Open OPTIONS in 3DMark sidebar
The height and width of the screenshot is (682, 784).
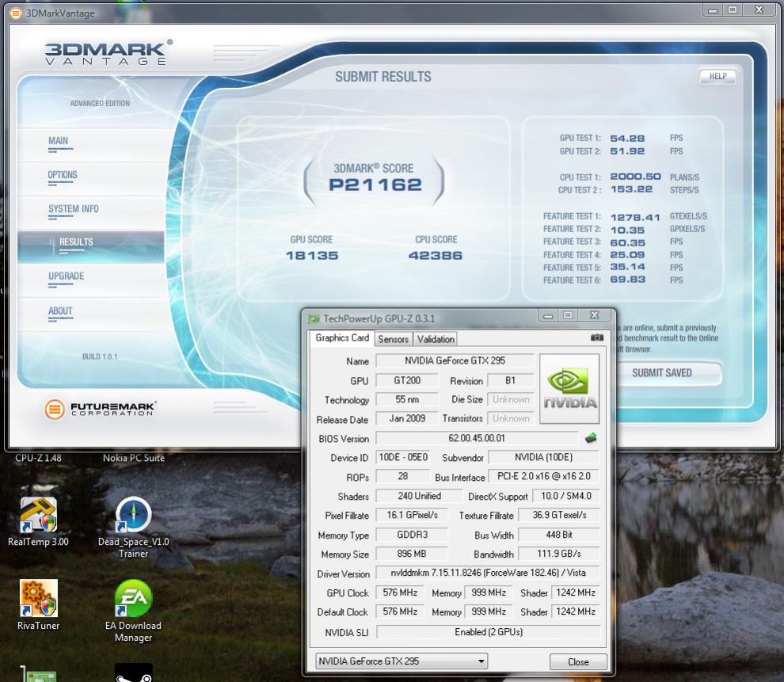tap(63, 175)
